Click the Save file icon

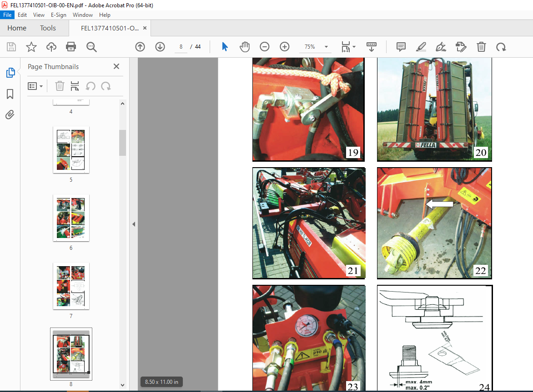click(x=11, y=46)
